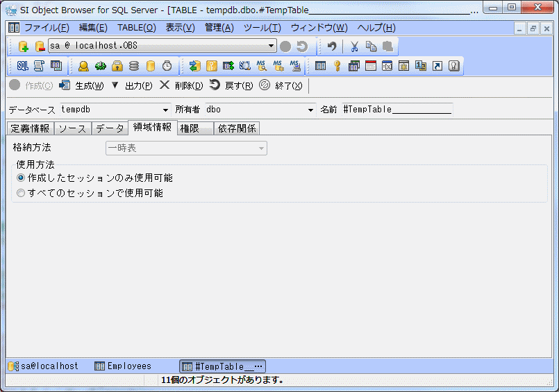
Task: Open the sa @ localhost.OBS connection dropdown
Action: coord(272,46)
